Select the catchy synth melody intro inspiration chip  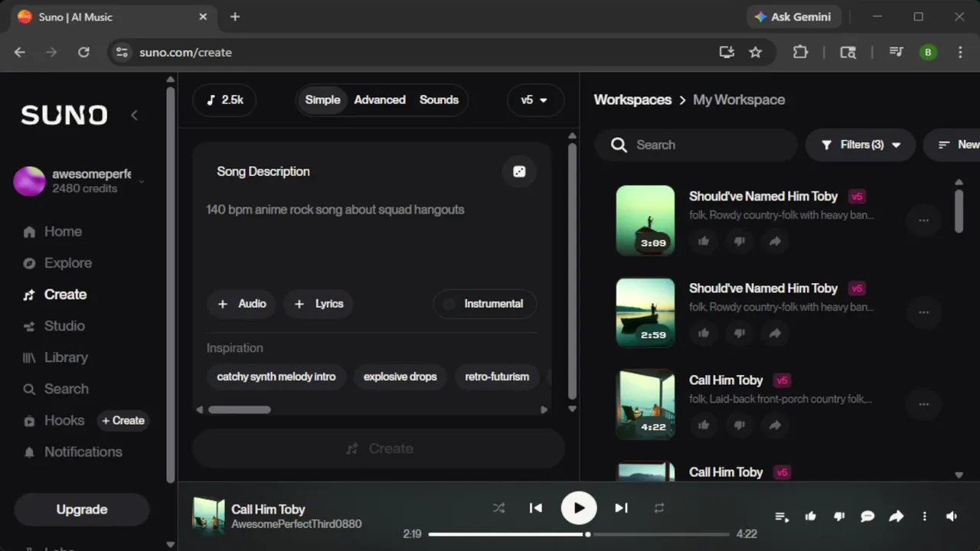pos(276,377)
